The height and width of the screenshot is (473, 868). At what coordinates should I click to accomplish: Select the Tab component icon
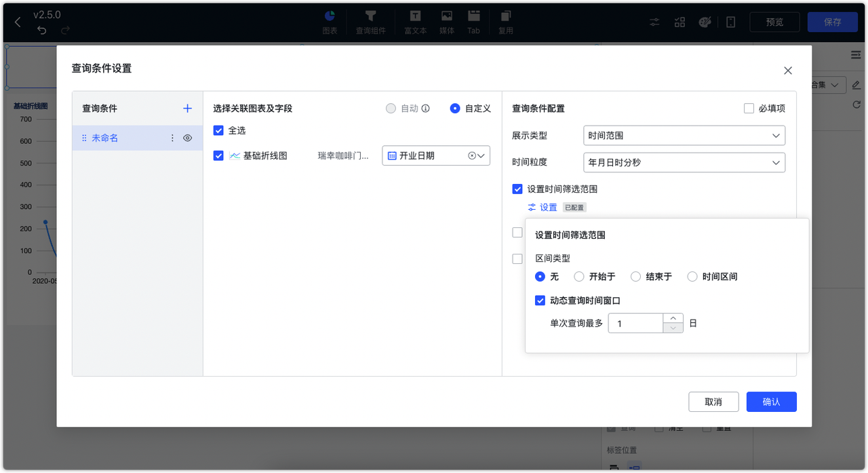tap(473, 22)
